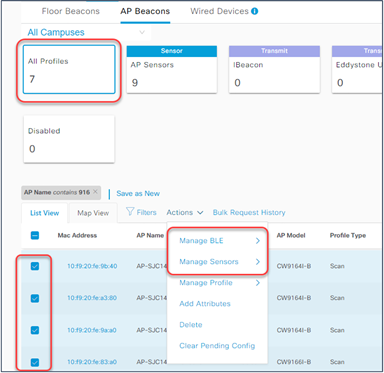
Task: Expand Manage BLE submenu arrow
Action: (x=258, y=241)
